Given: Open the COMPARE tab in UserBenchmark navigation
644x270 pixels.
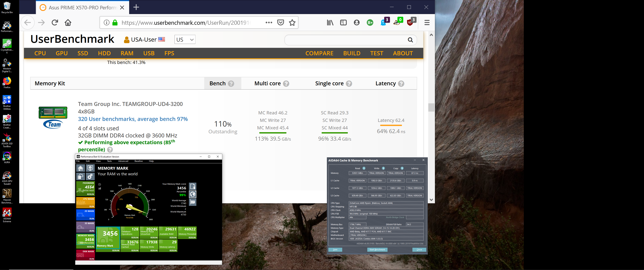Looking at the screenshot, I should click(319, 53).
